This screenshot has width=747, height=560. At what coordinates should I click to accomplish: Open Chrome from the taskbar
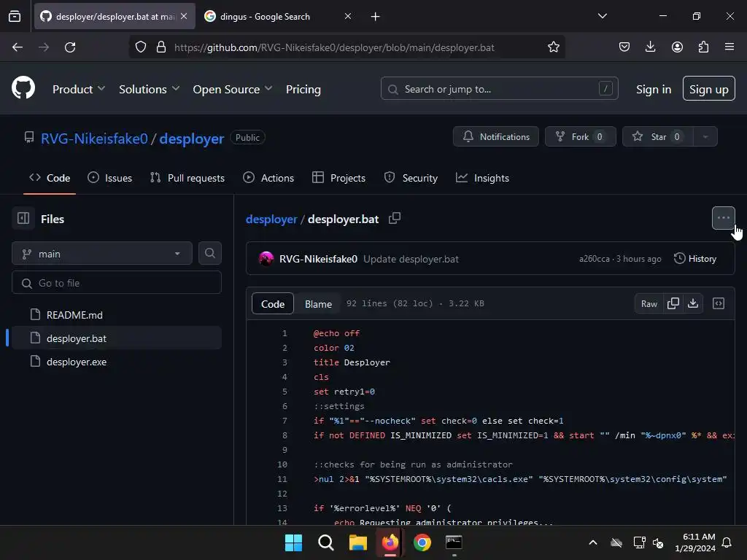422,542
